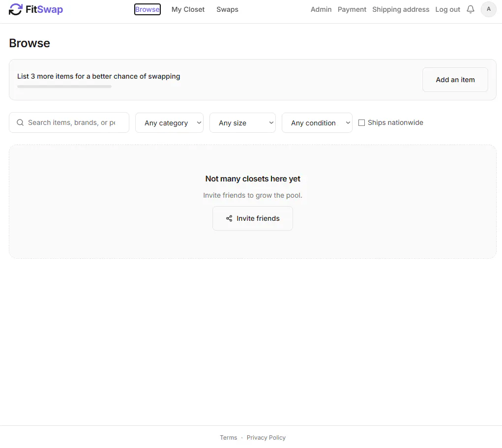
Task: Click the share icon on Invite friends
Action: (229, 218)
